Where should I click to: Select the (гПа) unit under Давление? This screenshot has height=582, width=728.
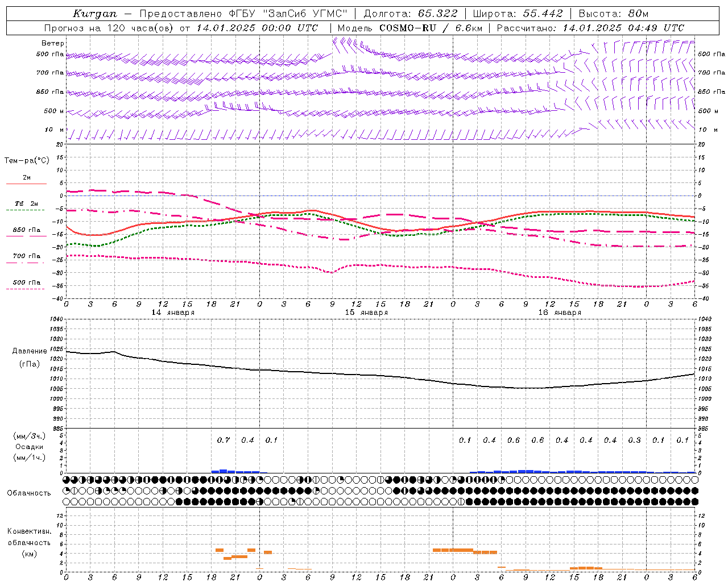coord(30,364)
